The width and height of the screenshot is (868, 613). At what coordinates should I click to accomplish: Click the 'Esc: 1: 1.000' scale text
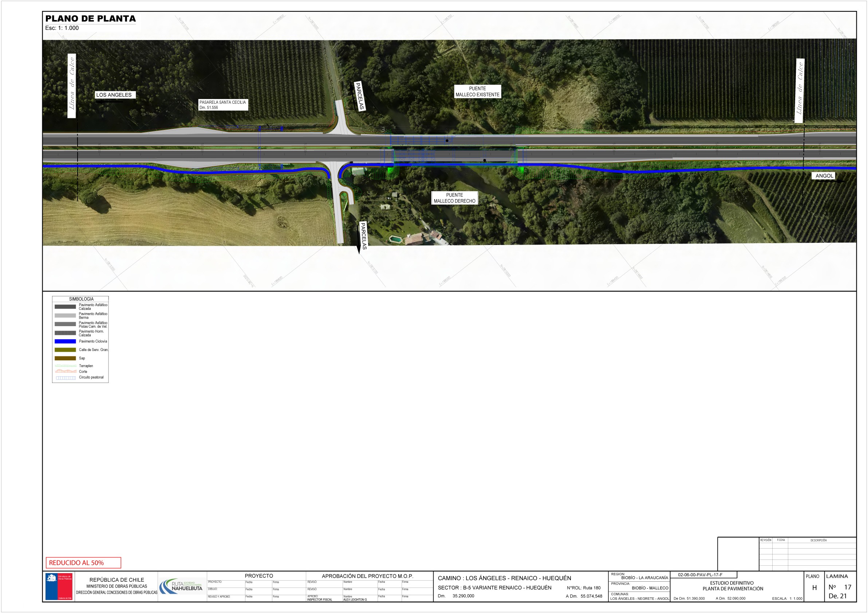pos(62,28)
